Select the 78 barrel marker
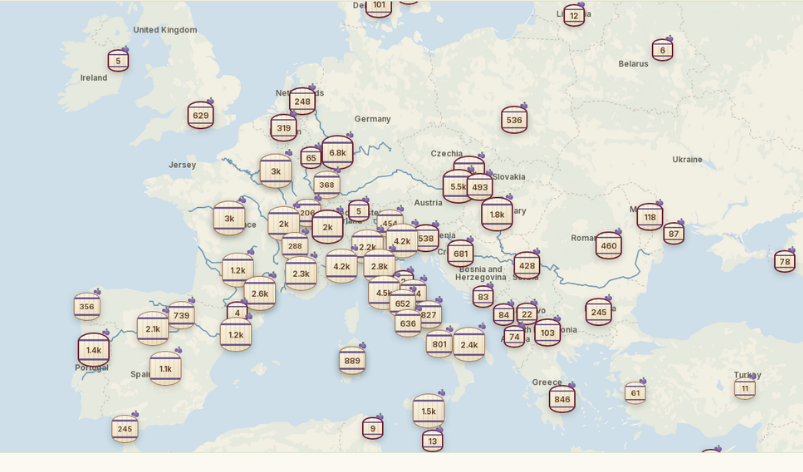The width and height of the screenshot is (803, 472). pyautogui.click(x=785, y=262)
